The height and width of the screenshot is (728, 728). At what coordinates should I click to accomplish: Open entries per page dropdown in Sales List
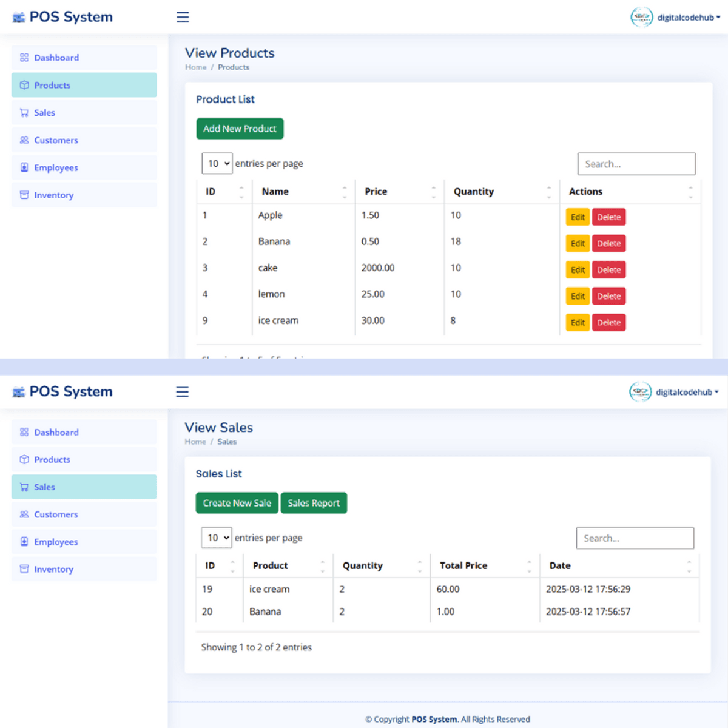[x=217, y=538]
